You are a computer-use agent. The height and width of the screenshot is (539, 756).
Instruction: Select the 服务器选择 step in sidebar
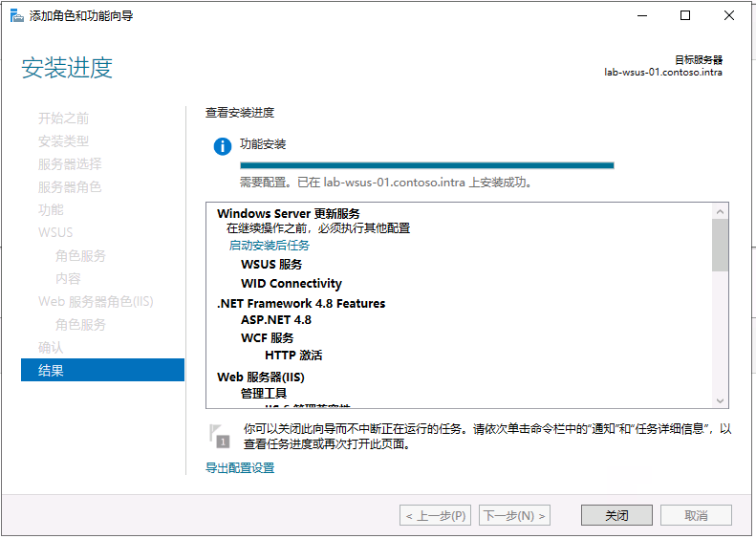tap(70, 164)
